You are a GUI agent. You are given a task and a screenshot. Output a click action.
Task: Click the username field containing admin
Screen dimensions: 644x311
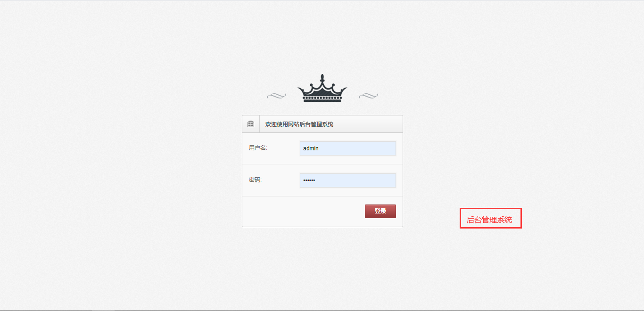[x=348, y=148]
